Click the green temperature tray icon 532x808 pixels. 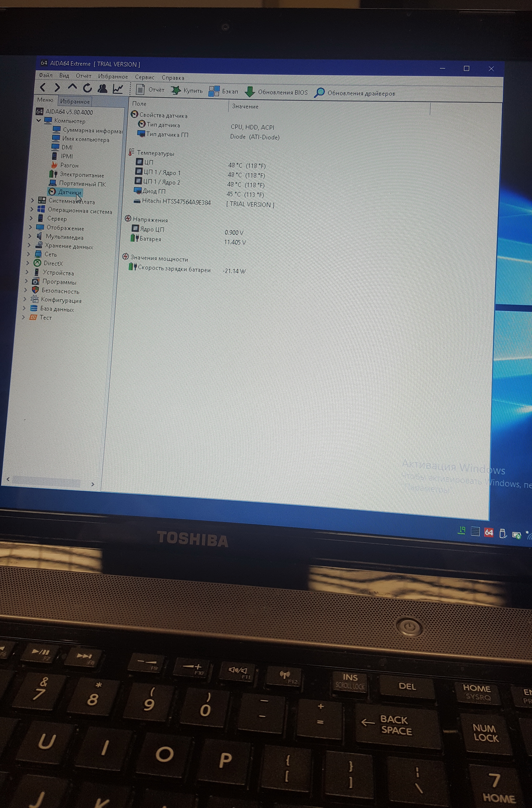tap(462, 530)
